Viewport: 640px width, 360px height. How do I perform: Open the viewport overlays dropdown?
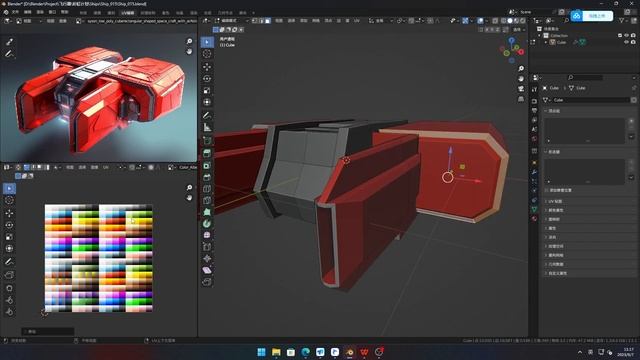(x=486, y=20)
